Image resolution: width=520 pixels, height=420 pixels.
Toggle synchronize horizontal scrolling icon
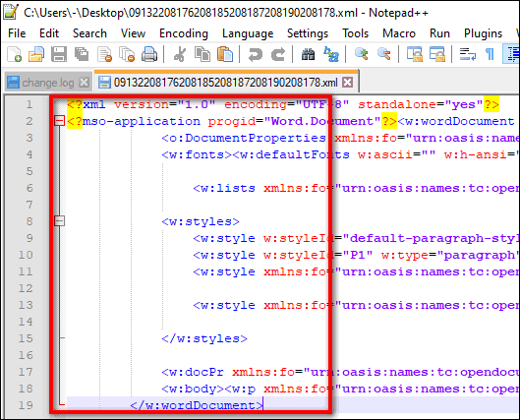[437, 54]
